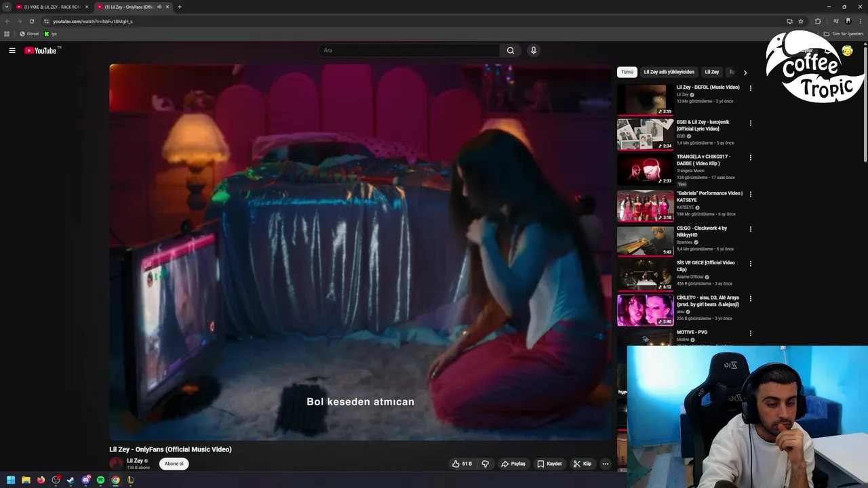Click the Chrome taskbar icon

[x=115, y=480]
